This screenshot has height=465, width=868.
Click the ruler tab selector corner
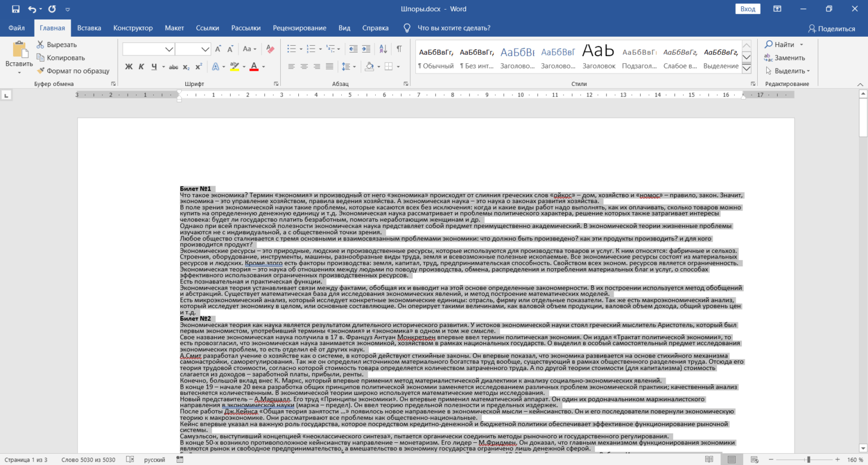[7, 95]
